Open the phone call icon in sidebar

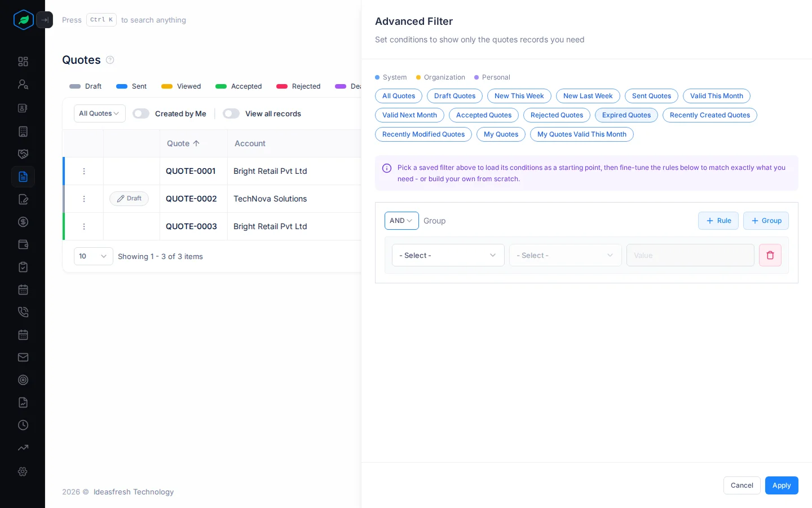23,312
